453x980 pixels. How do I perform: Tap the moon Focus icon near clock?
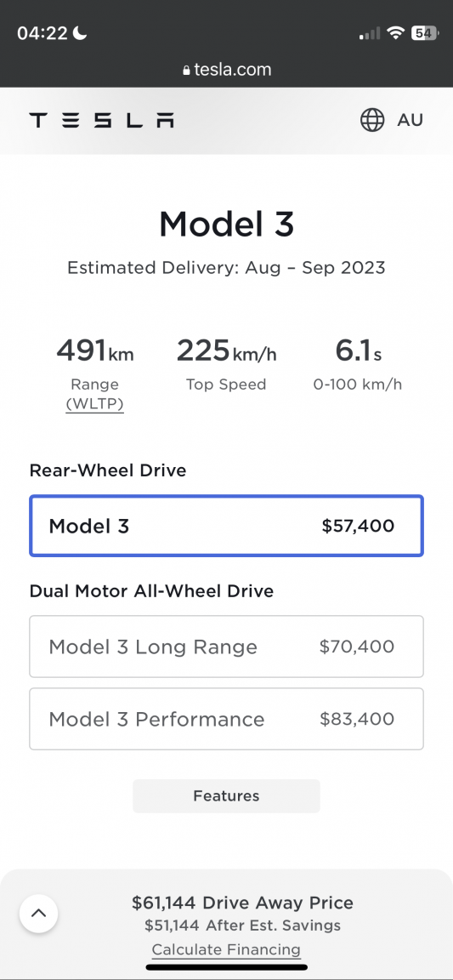[x=79, y=33]
